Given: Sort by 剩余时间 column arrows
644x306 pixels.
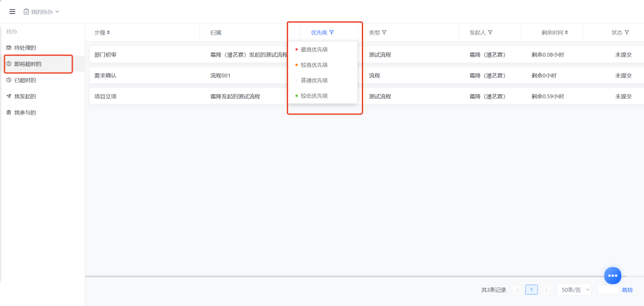Looking at the screenshot, I should click(566, 32).
